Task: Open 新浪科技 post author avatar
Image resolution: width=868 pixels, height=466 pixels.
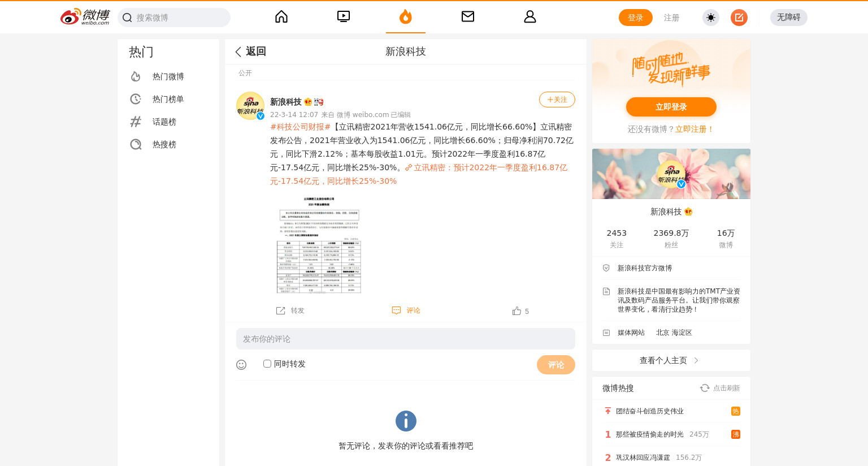Action: point(250,106)
